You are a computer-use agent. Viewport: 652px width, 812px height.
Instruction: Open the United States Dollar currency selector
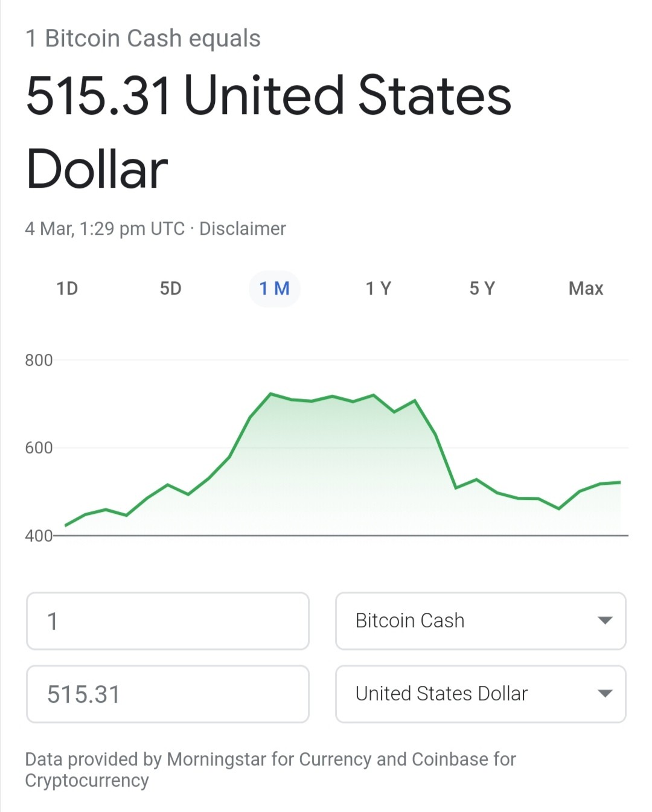click(x=481, y=694)
